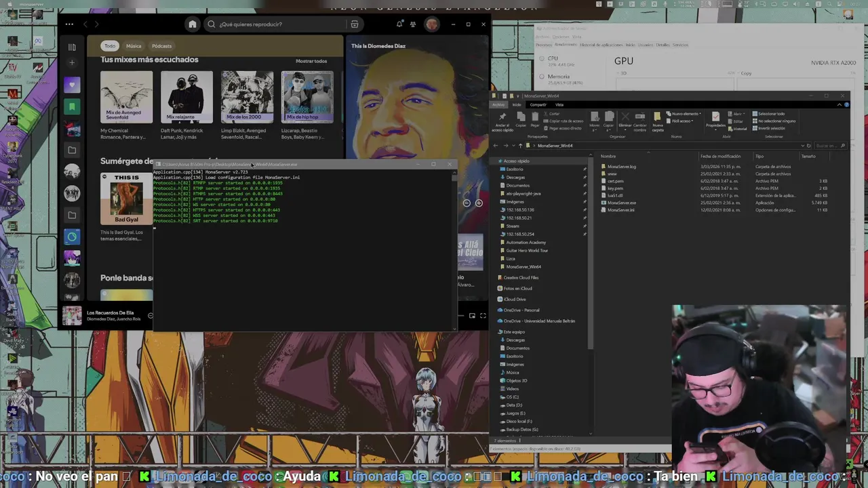
Task: Select the www folder
Action: (612, 174)
